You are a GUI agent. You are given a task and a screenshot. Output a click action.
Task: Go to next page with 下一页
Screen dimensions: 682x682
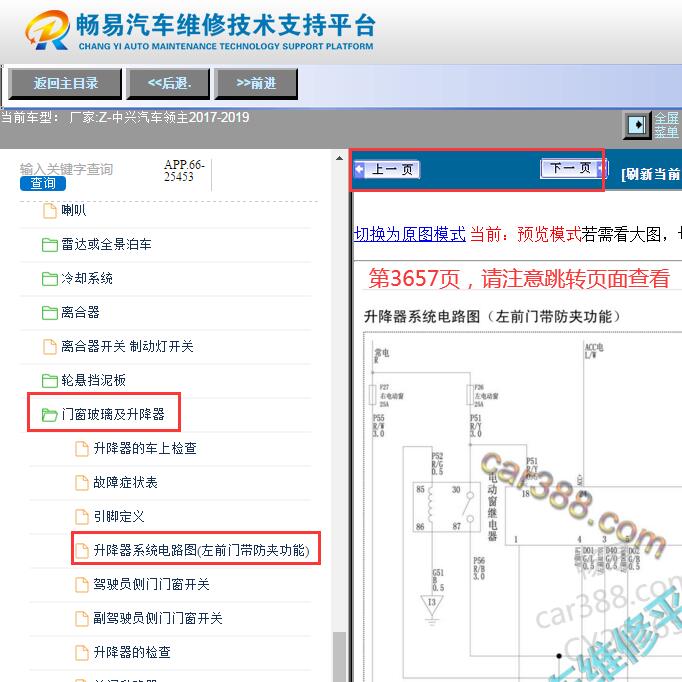574,168
